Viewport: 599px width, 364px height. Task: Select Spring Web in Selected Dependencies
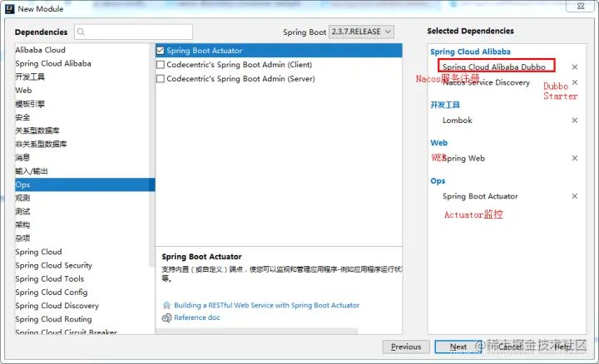pyautogui.click(x=463, y=158)
